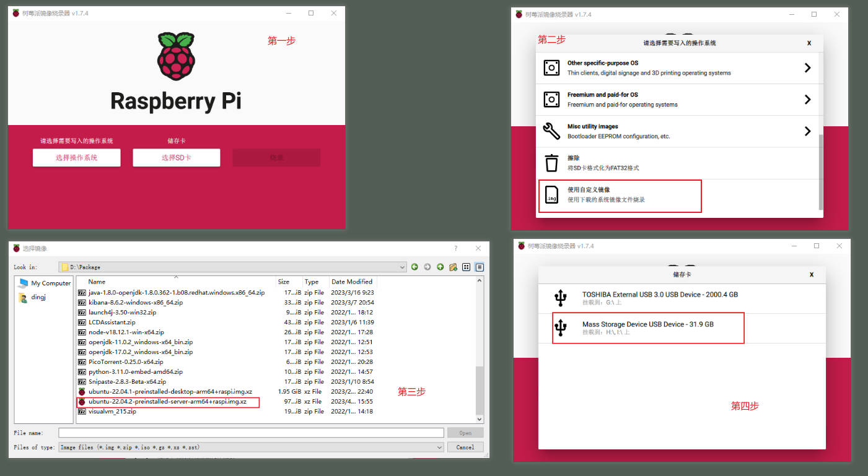This screenshot has width=868, height=476.
Task: Click the trash can icon for 擦除
Action: point(551,163)
